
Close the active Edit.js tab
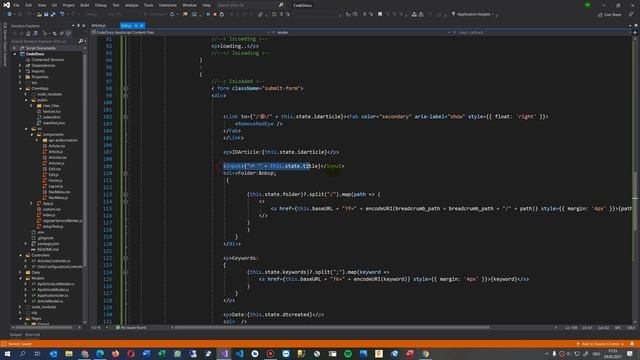pyautogui.click(x=142, y=26)
